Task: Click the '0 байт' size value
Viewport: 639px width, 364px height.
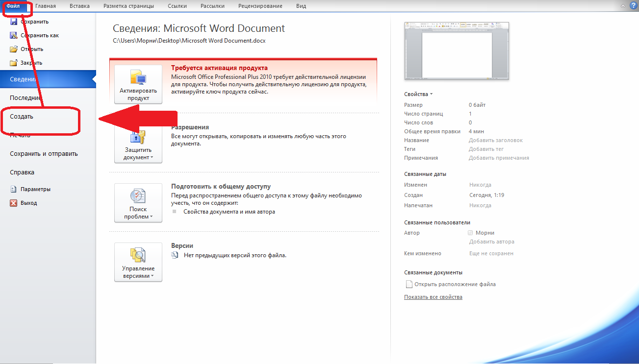Action: (477, 105)
